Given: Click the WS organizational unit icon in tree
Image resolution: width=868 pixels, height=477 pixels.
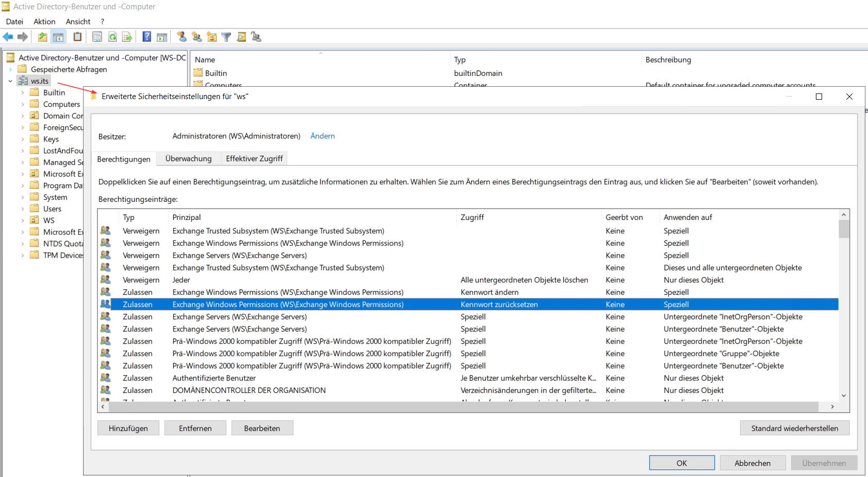Looking at the screenshot, I should [x=35, y=219].
